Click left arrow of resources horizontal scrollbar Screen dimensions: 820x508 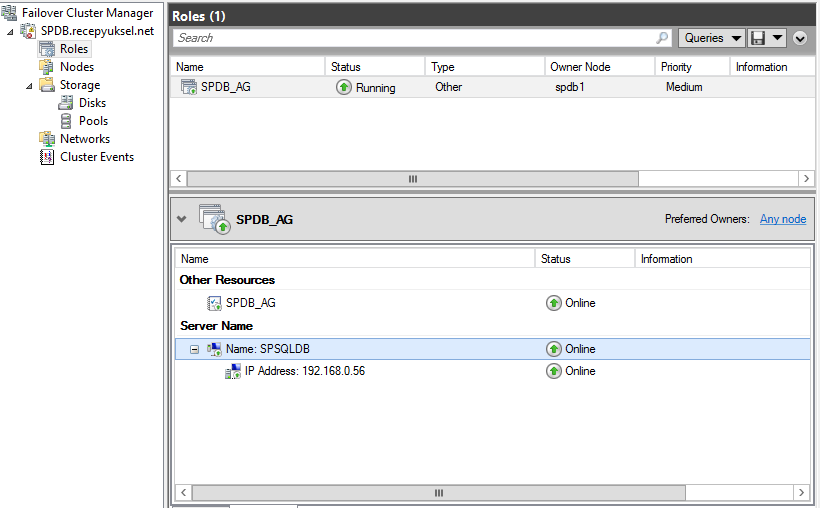coord(183,493)
